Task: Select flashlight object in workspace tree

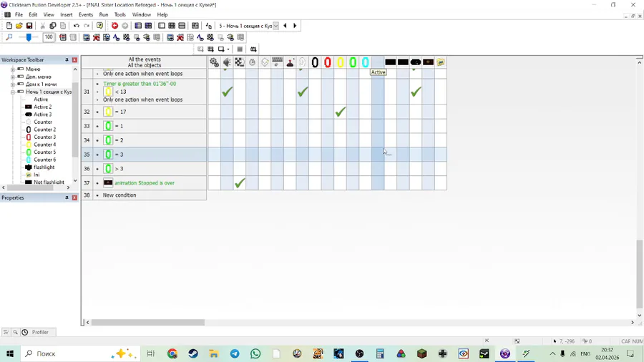Action: pyautogui.click(x=44, y=167)
